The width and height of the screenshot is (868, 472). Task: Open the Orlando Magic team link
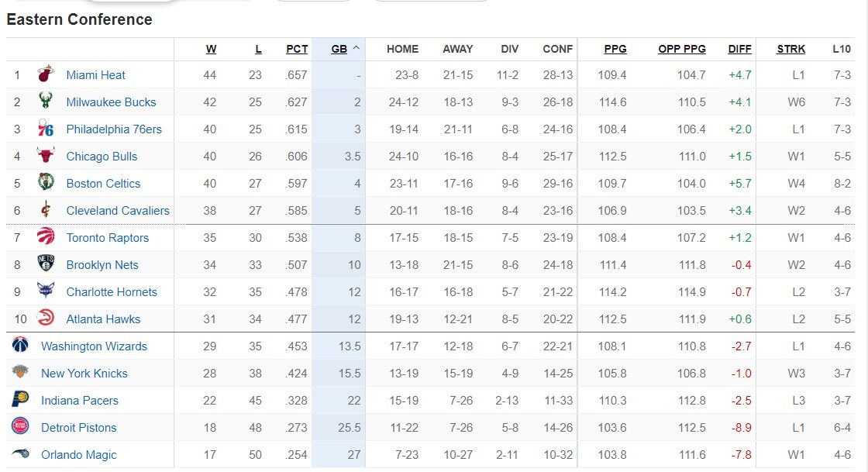[79, 455]
